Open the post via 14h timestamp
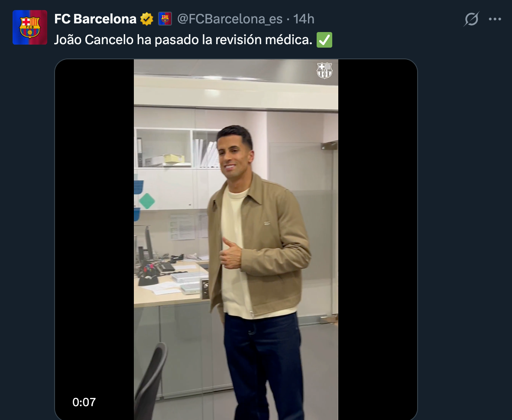 304,19
